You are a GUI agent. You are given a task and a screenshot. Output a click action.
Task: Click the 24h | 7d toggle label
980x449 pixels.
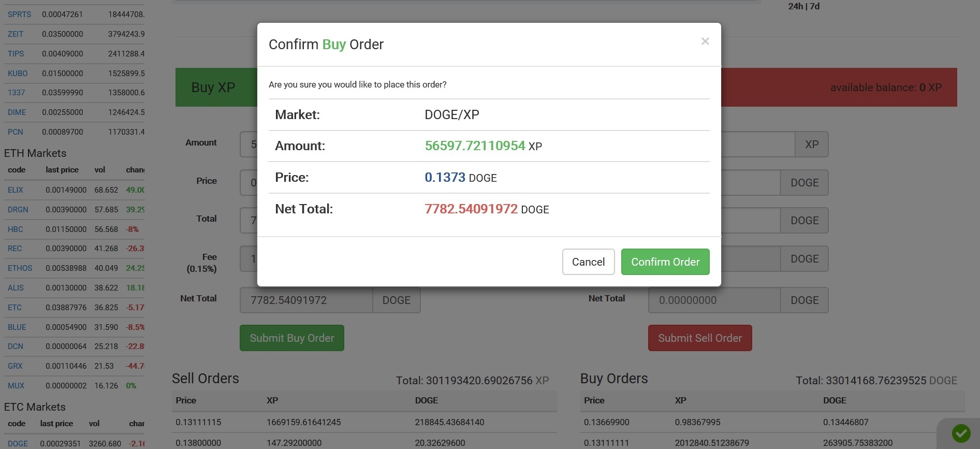pyautogui.click(x=804, y=6)
